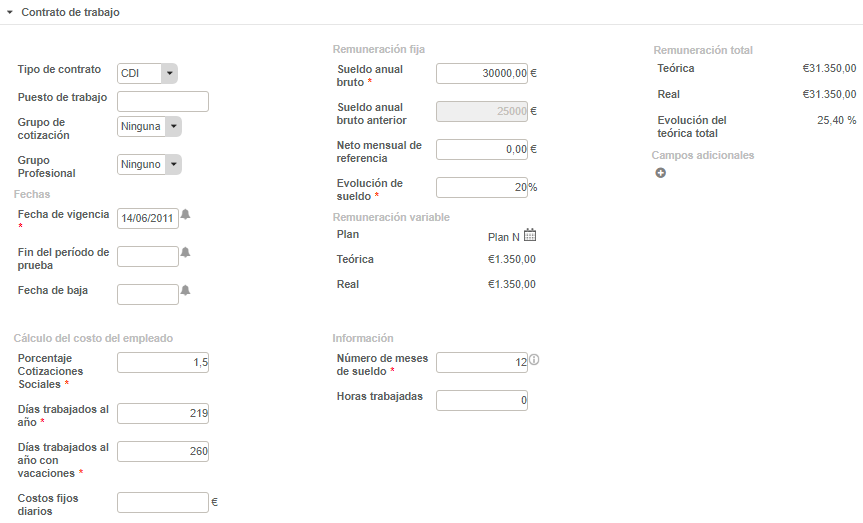This screenshot has width=863, height=523.
Task: Click bell icon next to Fecha de baja
Action: point(185,291)
